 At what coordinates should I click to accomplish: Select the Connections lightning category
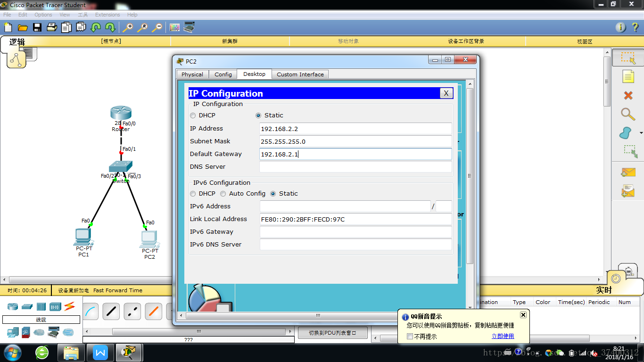tap(70, 306)
